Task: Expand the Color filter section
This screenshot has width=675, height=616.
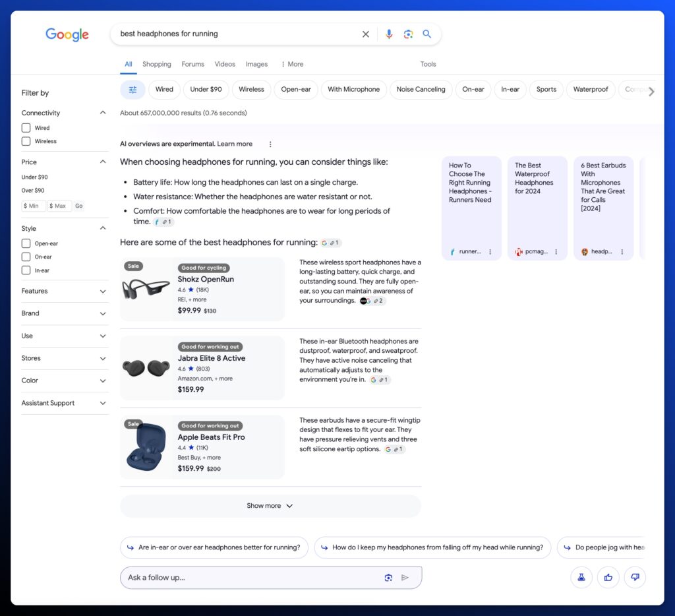Action: (102, 381)
